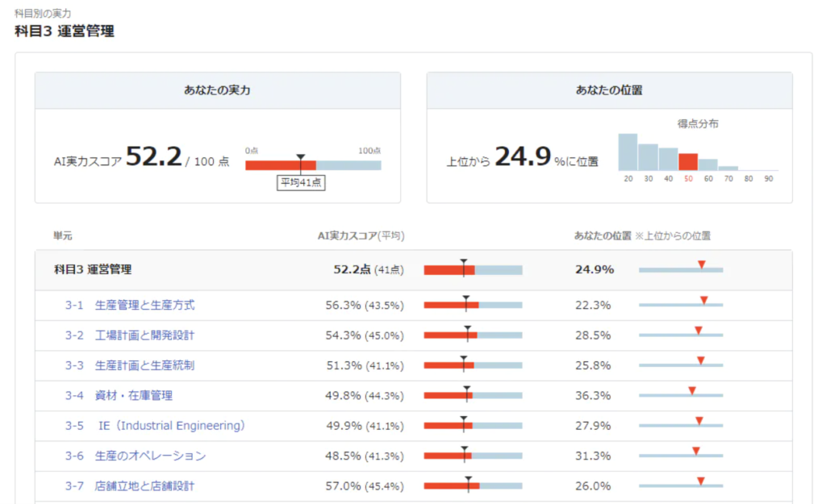826x504 pixels.
Task: Click the red triangle marker in the 3-4 row
Action: 692,390
